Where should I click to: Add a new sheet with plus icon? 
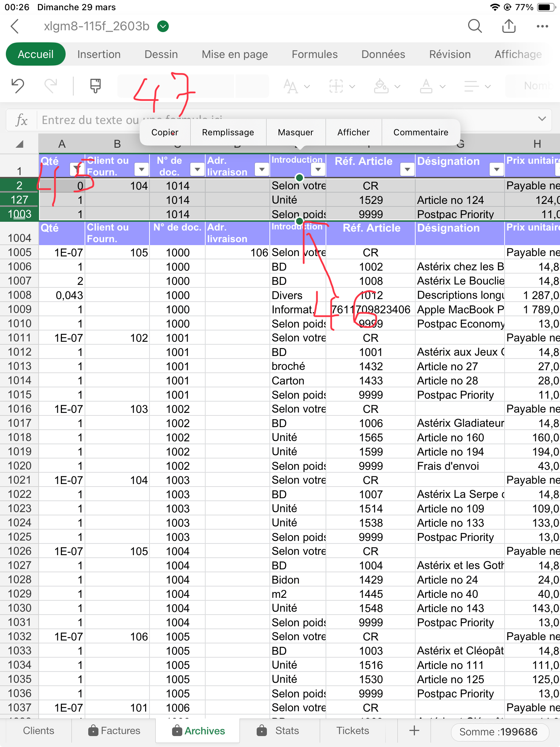tap(414, 731)
